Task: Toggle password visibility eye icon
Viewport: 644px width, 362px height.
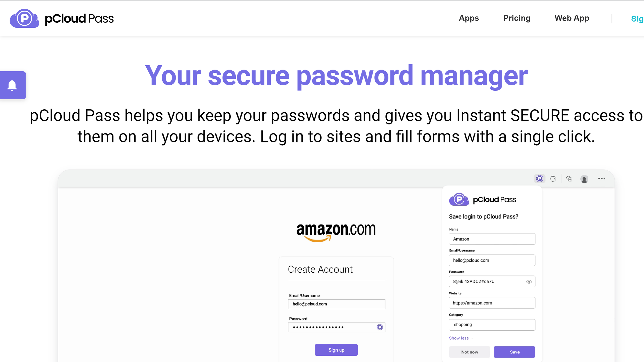Action: tap(529, 282)
